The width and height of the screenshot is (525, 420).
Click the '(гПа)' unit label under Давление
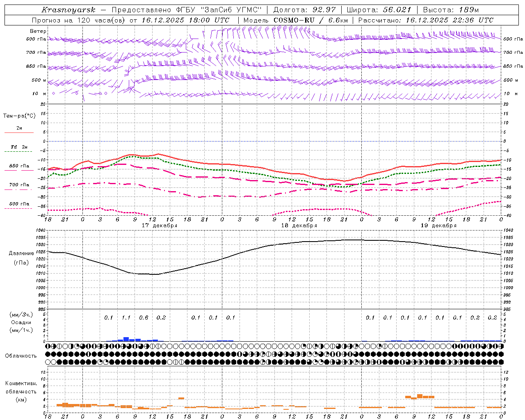pyautogui.click(x=21, y=262)
